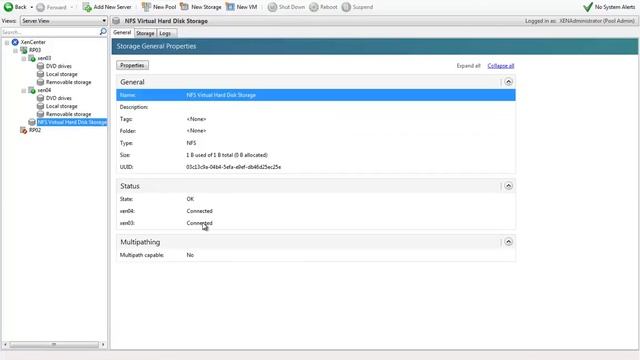Screen dimensions: 640x360
Task: Select DVD drives icon under xen04
Action: pyautogui.click(x=40, y=98)
